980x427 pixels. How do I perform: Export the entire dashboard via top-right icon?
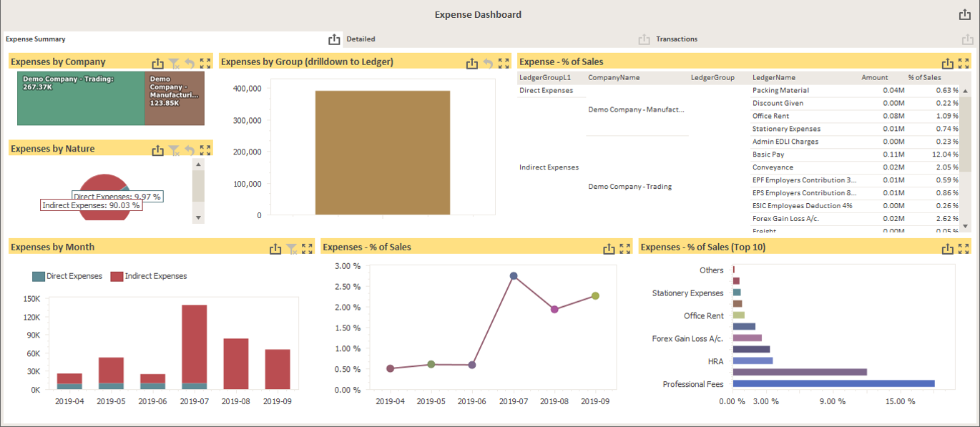pos(966,13)
